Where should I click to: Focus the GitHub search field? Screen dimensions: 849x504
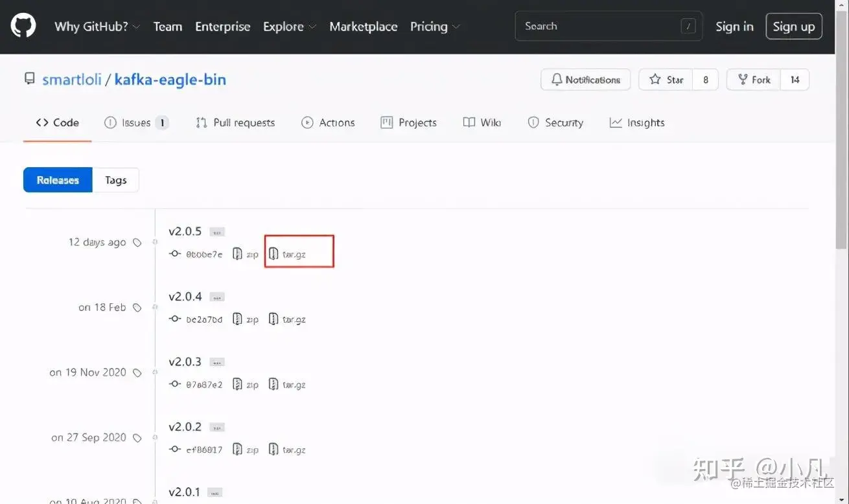coord(609,27)
